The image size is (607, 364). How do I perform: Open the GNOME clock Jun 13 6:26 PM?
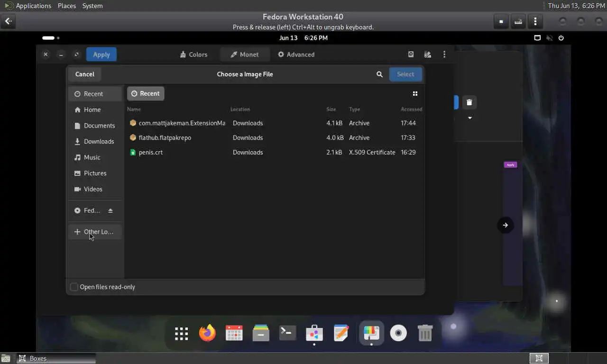(303, 38)
